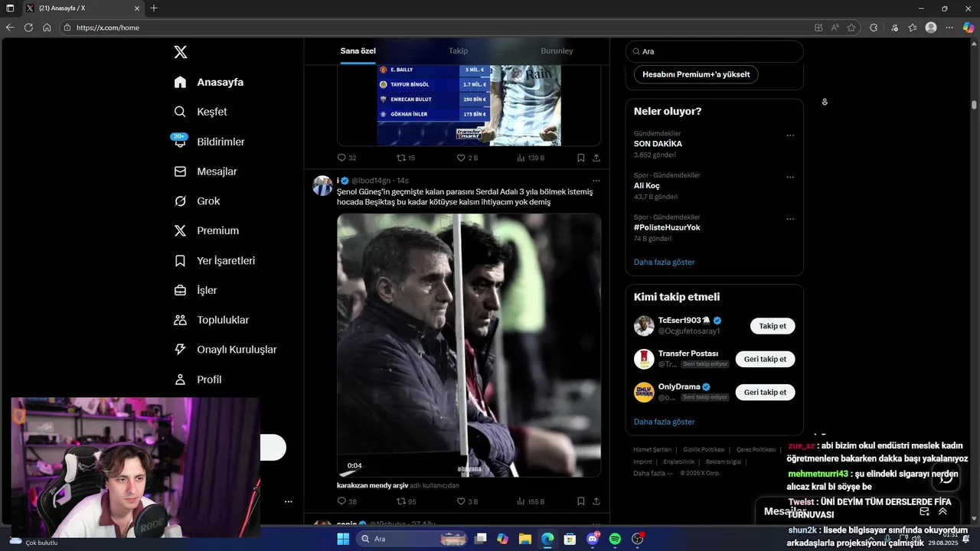980x551 pixels.
Task: Open the #PolisteHuzurYok trend
Action: click(667, 227)
